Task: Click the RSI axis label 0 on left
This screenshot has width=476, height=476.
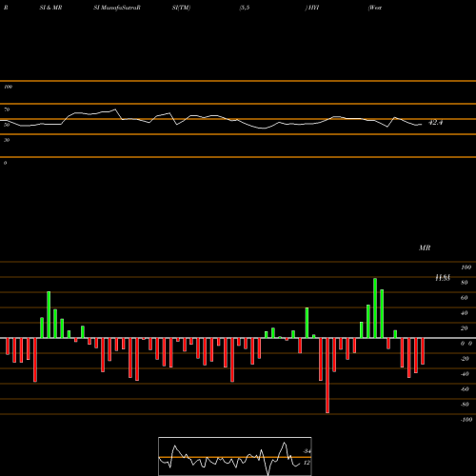Action: [5, 163]
